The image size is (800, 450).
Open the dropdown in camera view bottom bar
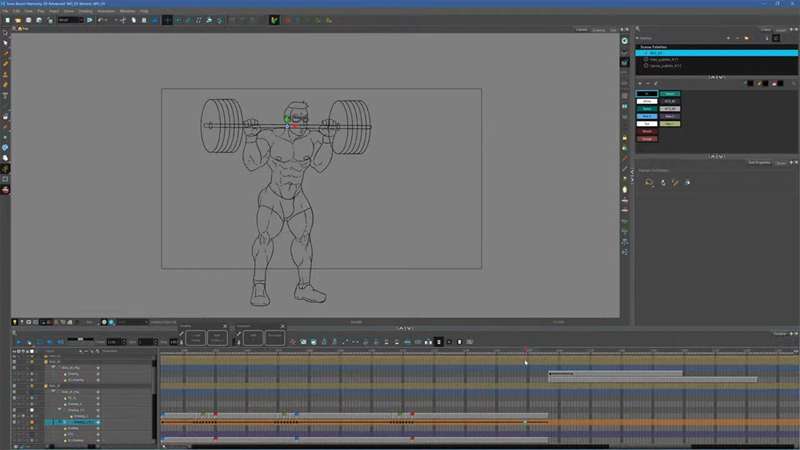pyautogui.click(x=133, y=322)
